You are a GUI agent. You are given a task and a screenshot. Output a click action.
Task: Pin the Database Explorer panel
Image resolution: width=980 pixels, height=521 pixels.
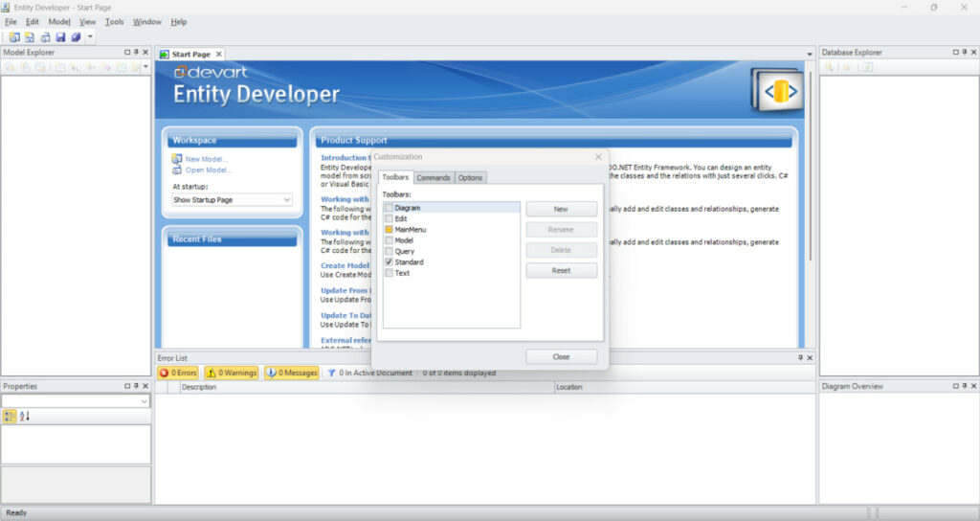965,53
